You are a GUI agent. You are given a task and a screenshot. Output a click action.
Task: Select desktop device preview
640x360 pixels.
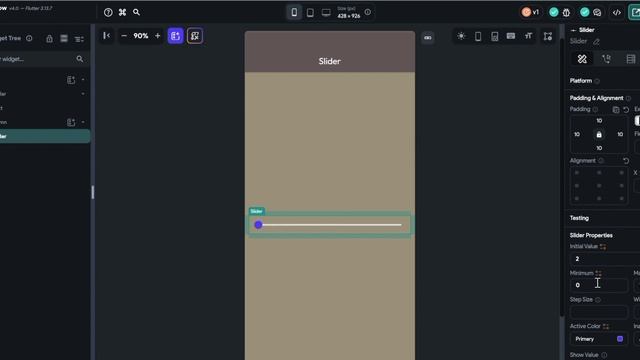(x=326, y=13)
